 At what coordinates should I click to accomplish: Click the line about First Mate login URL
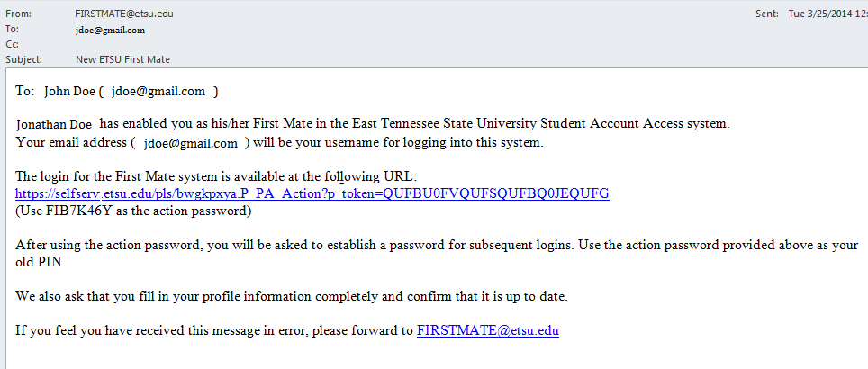point(216,176)
